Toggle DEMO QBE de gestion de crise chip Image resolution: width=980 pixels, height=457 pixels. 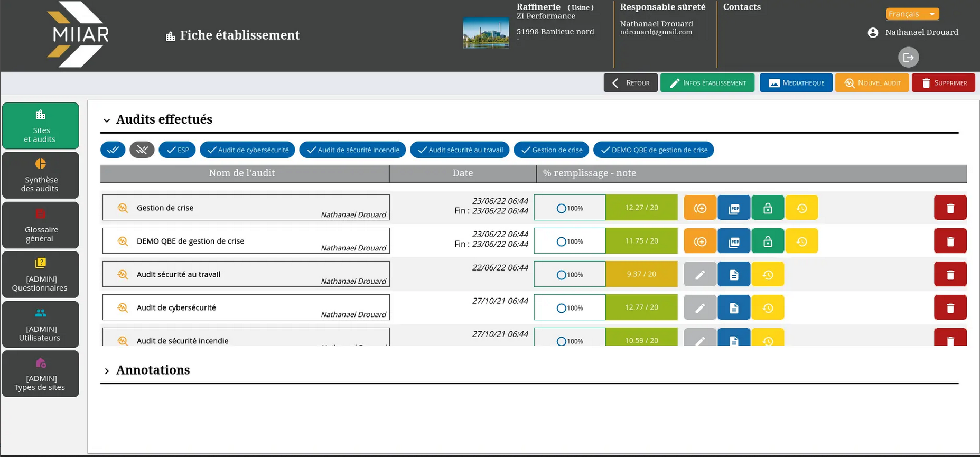(x=654, y=150)
